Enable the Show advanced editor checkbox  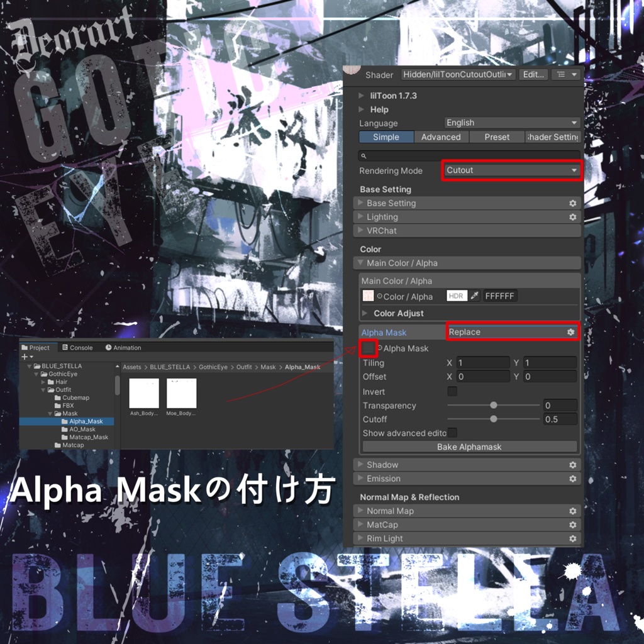tap(452, 432)
